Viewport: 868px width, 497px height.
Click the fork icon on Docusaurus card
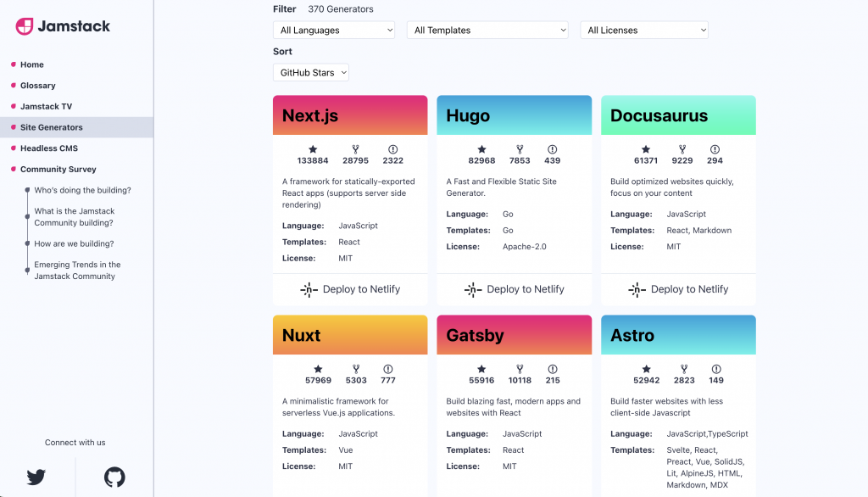(682, 149)
